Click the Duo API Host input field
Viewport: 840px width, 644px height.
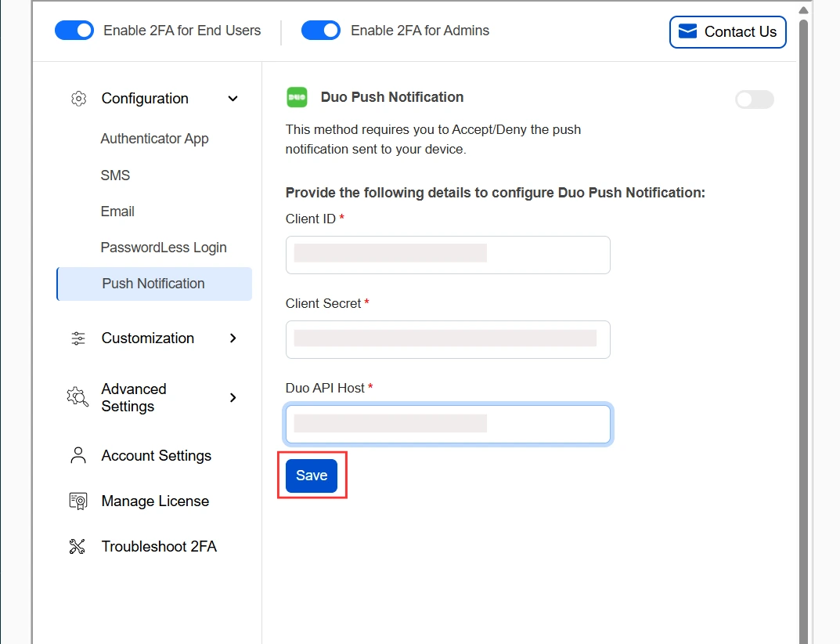click(x=448, y=424)
